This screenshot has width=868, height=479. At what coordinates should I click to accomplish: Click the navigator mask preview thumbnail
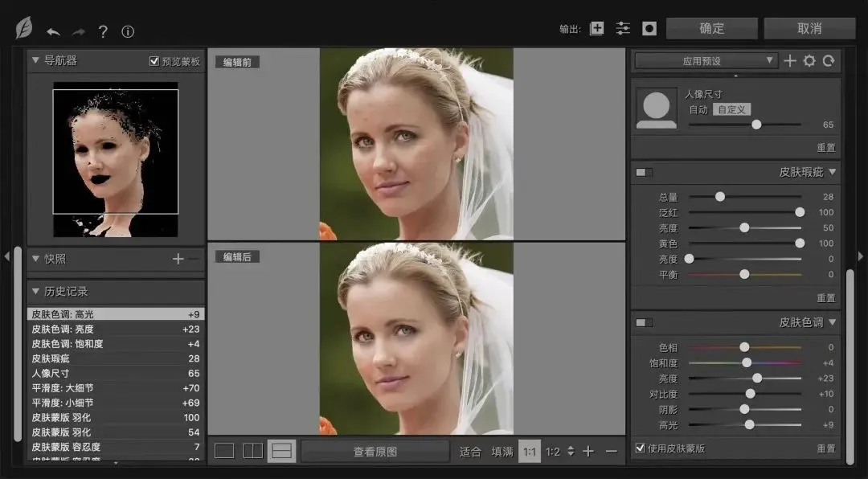tap(116, 159)
